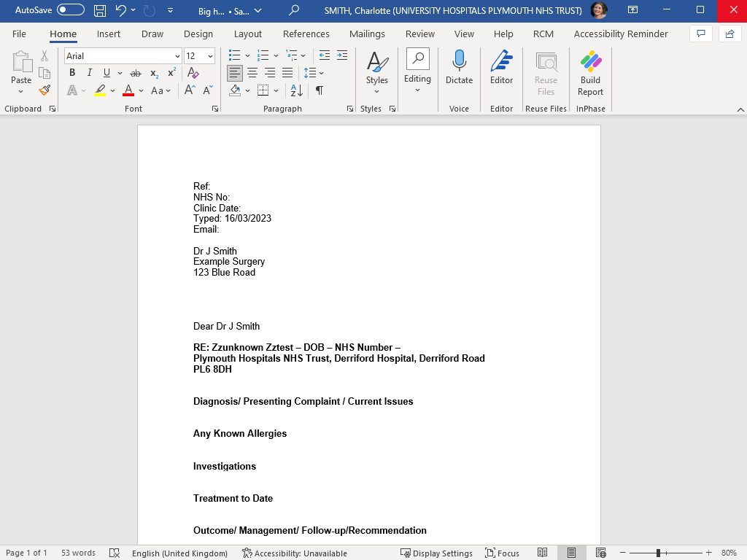Toggle show paragraph marks
This screenshot has height=560, width=747.
tap(320, 90)
